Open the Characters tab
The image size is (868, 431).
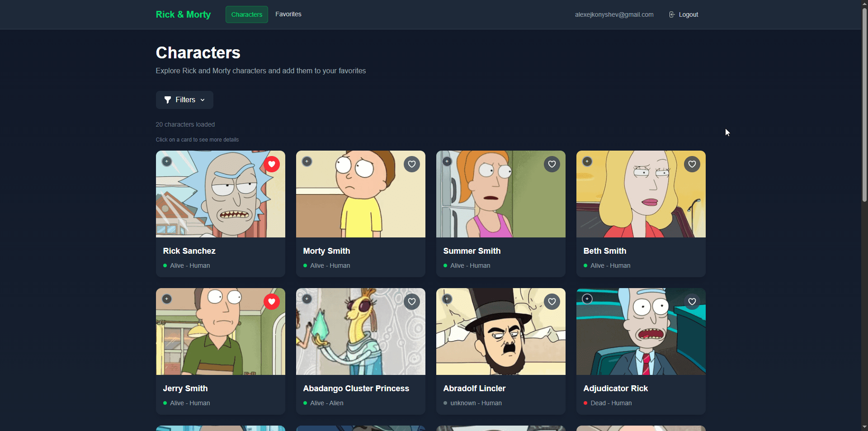pyautogui.click(x=247, y=14)
